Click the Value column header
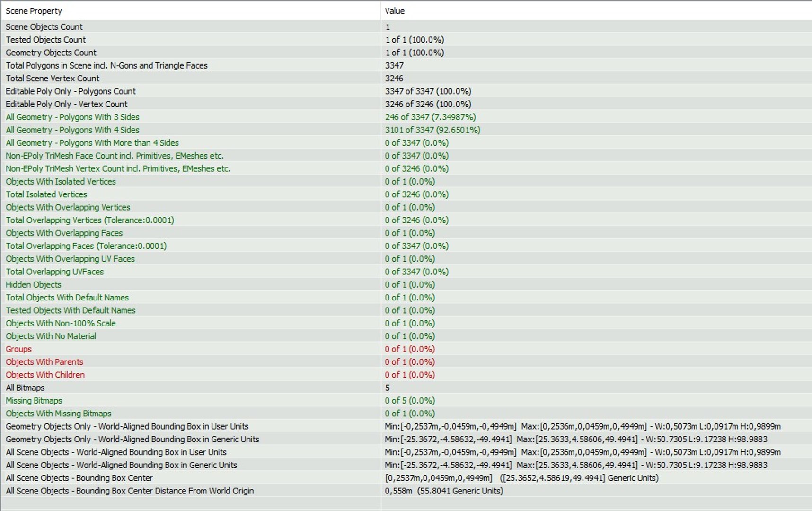The width and height of the screenshot is (812, 511). click(x=596, y=10)
